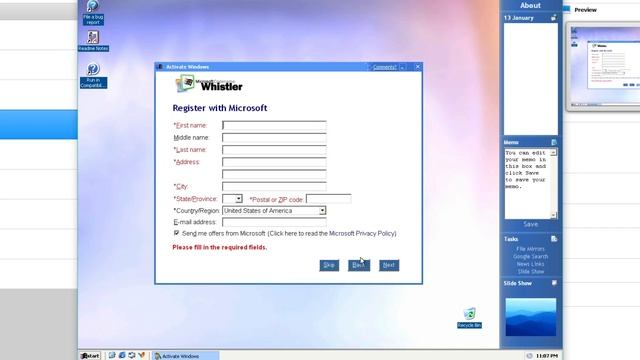Open Slide Show in Tasks list

[530, 271]
